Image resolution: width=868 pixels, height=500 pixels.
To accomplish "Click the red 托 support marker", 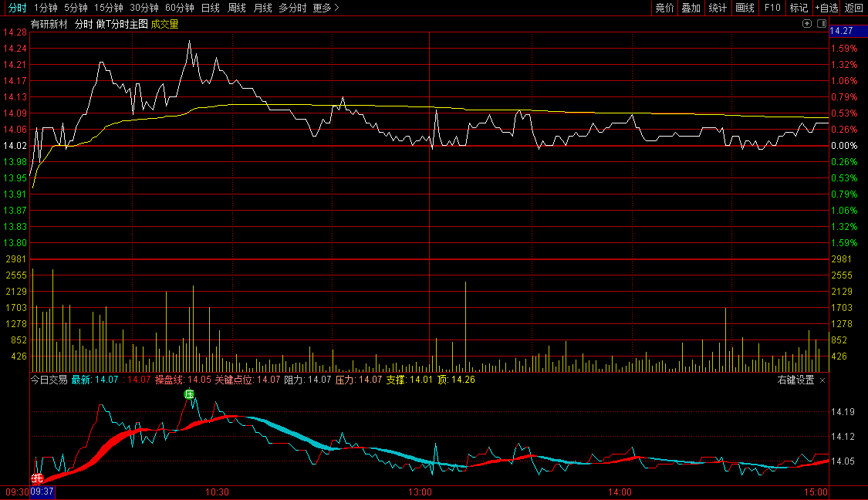I will click(37, 478).
